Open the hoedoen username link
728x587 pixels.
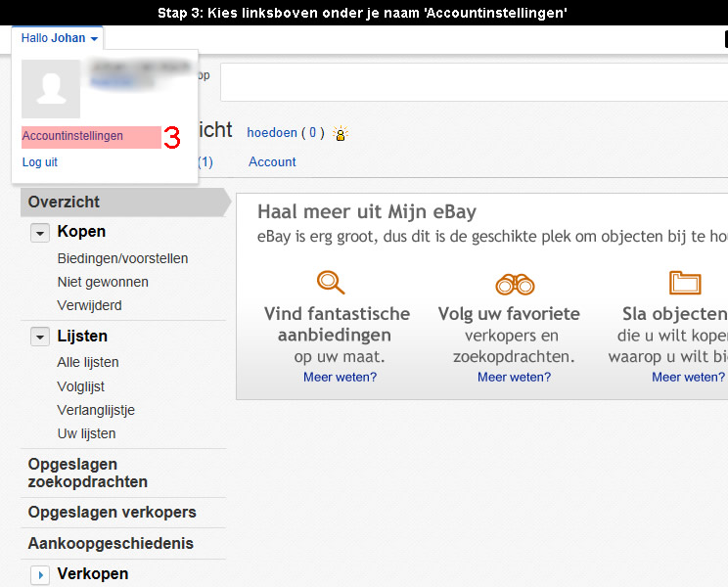[272, 133]
